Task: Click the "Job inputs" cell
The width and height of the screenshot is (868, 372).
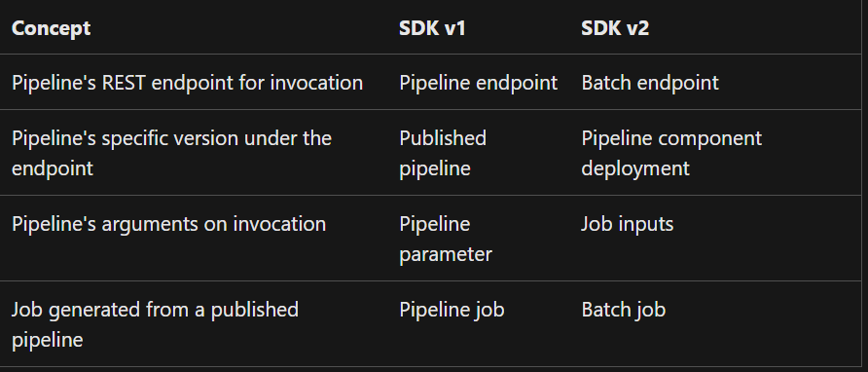Action: coord(628,224)
